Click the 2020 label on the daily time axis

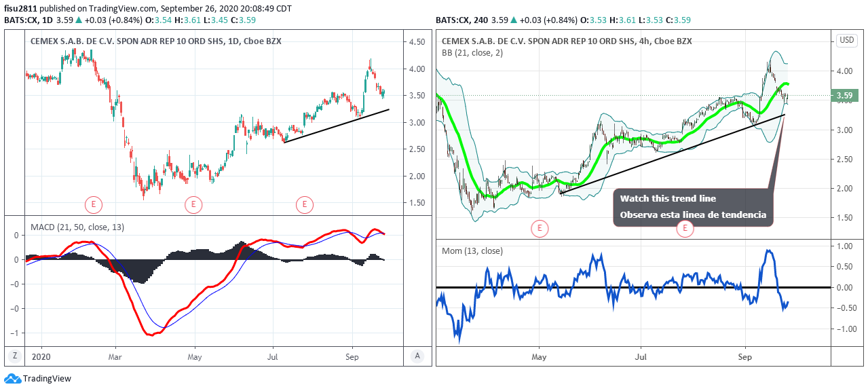click(x=41, y=356)
